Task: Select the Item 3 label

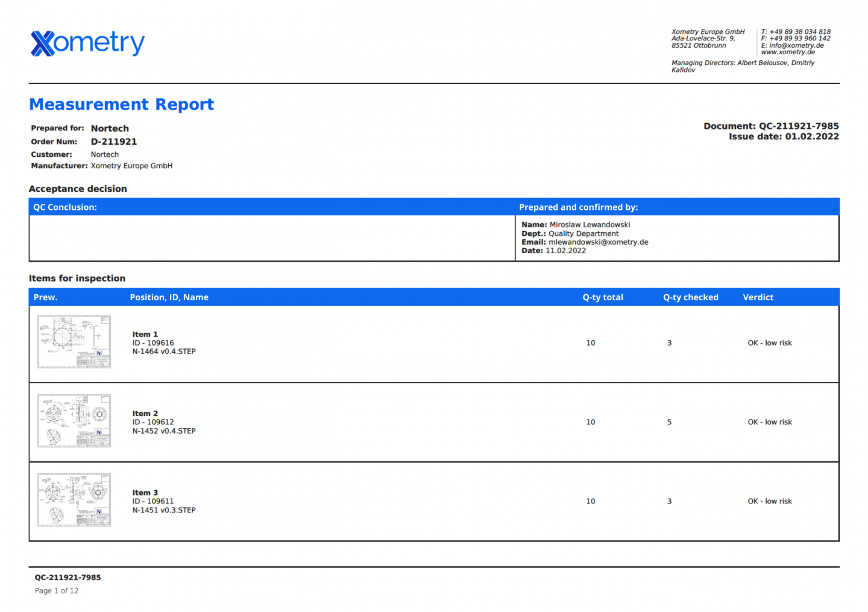Action: pyautogui.click(x=145, y=493)
